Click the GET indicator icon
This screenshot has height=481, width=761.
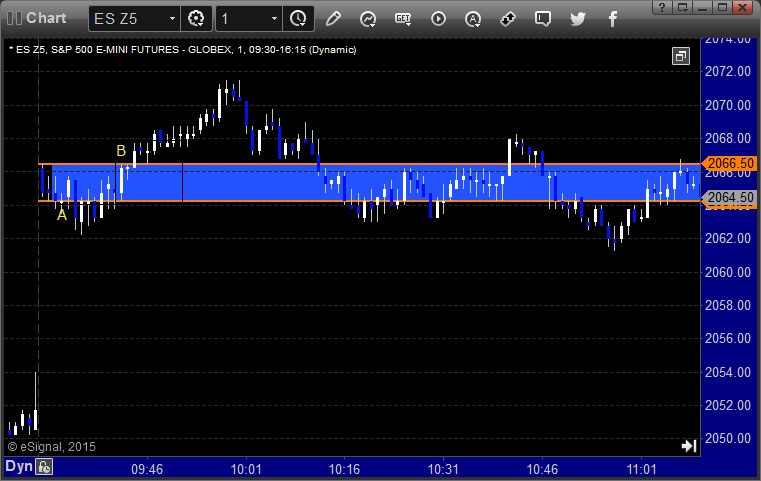pos(403,19)
